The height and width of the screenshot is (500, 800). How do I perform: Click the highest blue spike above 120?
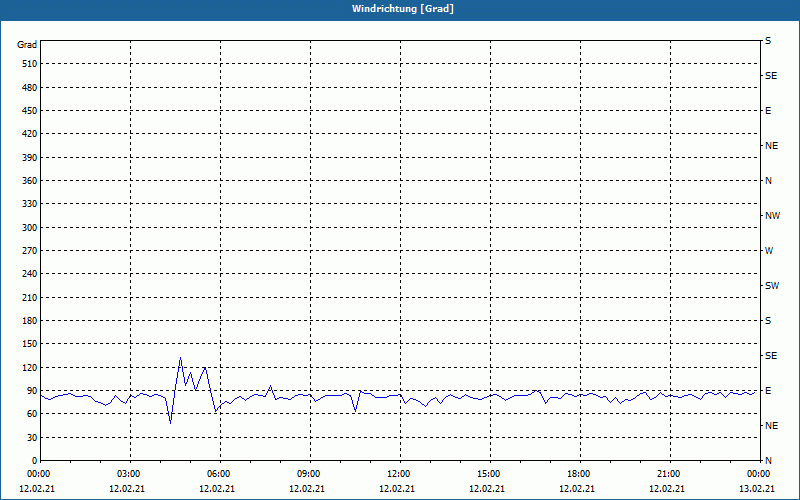(x=180, y=358)
